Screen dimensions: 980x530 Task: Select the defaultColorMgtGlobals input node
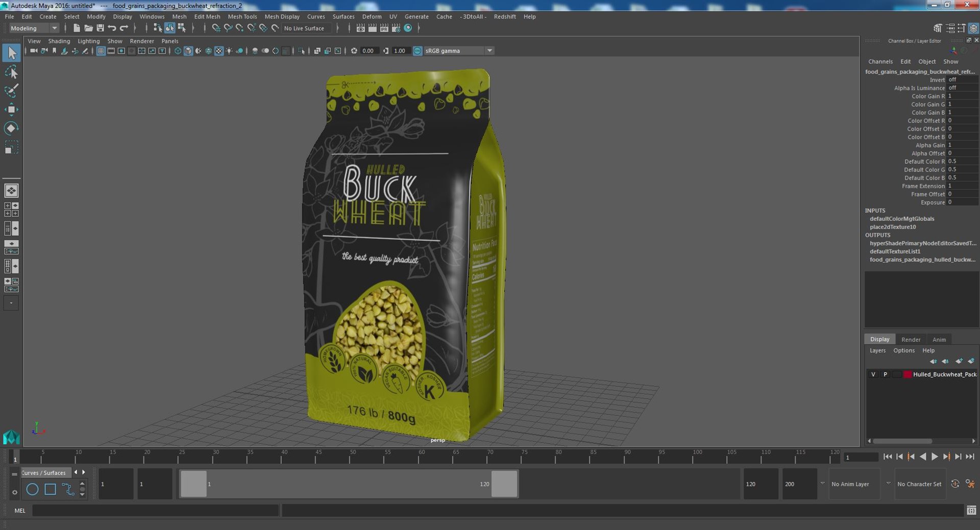[x=902, y=219]
